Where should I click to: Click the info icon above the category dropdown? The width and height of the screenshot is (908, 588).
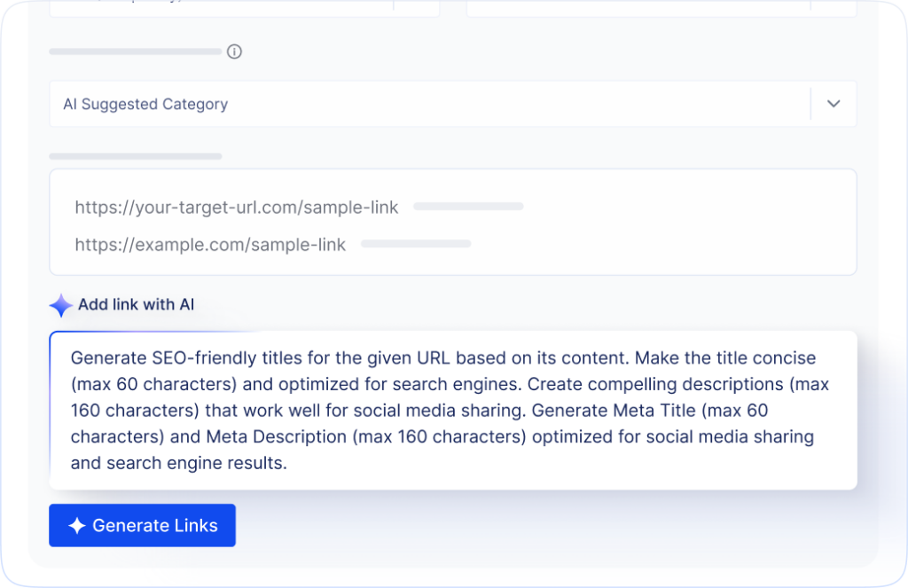click(x=234, y=51)
